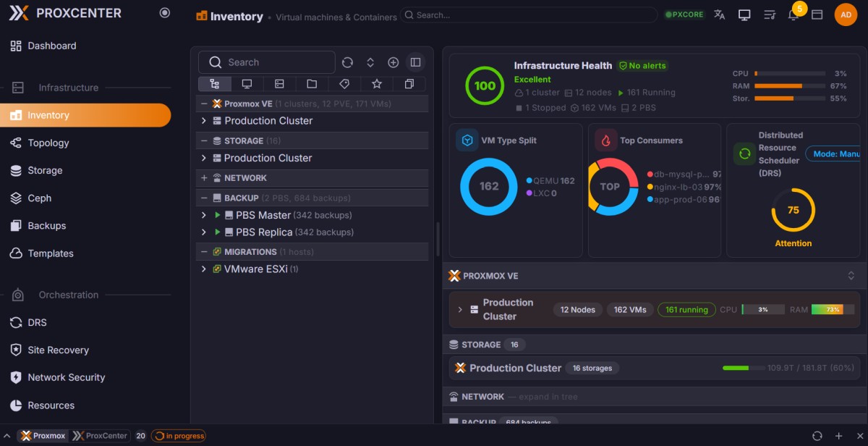
Task: Expand PBS Master backup server node
Action: tap(204, 215)
